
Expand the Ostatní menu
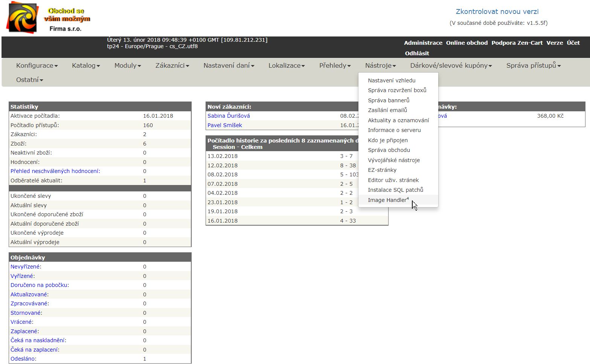[x=29, y=80]
